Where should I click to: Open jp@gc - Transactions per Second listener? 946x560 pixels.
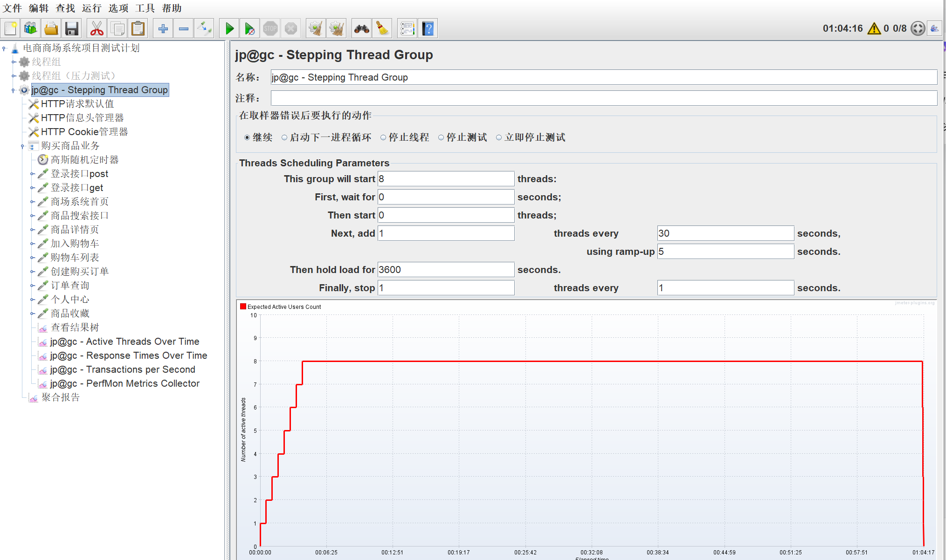(123, 369)
